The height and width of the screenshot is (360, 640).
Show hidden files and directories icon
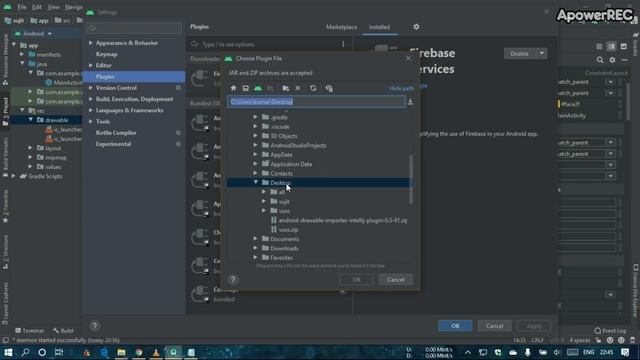click(x=329, y=88)
